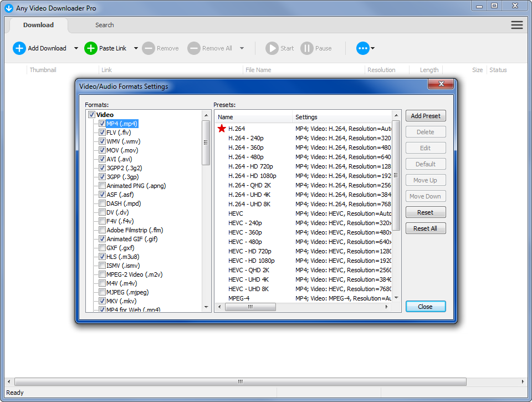The height and width of the screenshot is (402, 532).
Task: Click the Add Download plus icon
Action: [x=19, y=48]
